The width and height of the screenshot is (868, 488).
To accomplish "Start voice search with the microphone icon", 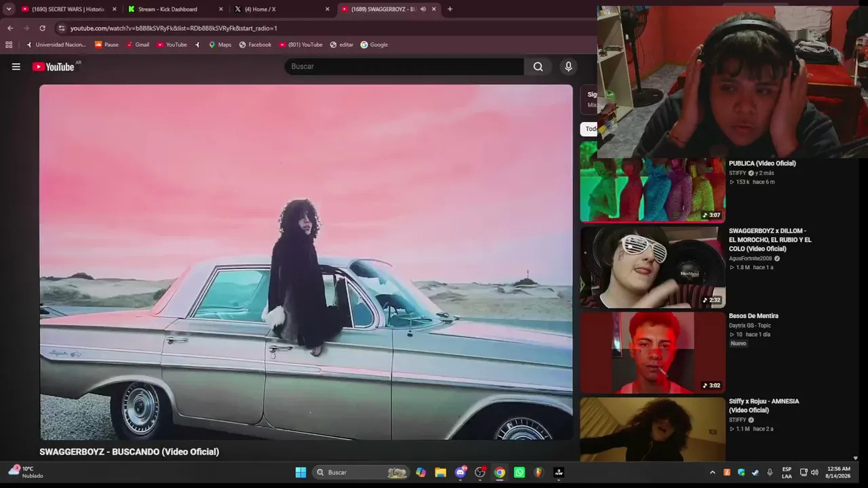I will (x=568, y=66).
